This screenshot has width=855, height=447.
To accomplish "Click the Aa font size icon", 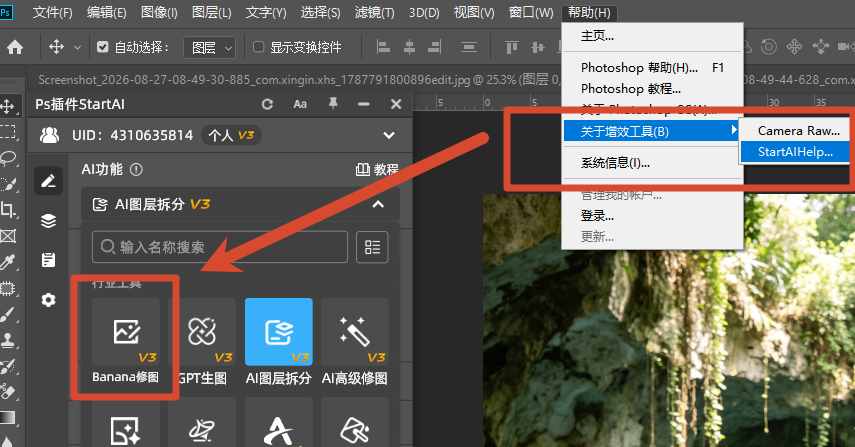I will pyautogui.click(x=300, y=104).
